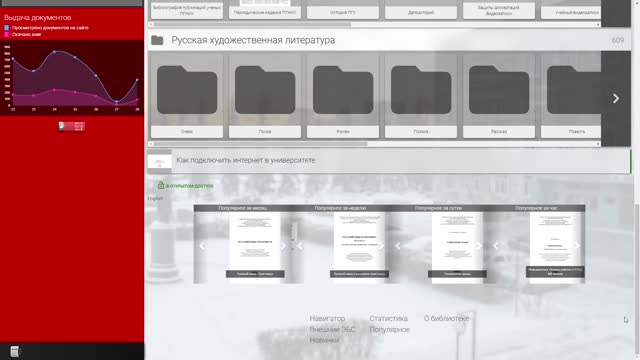
Task: Open the О библиотеке menu link
Action: coord(447,318)
